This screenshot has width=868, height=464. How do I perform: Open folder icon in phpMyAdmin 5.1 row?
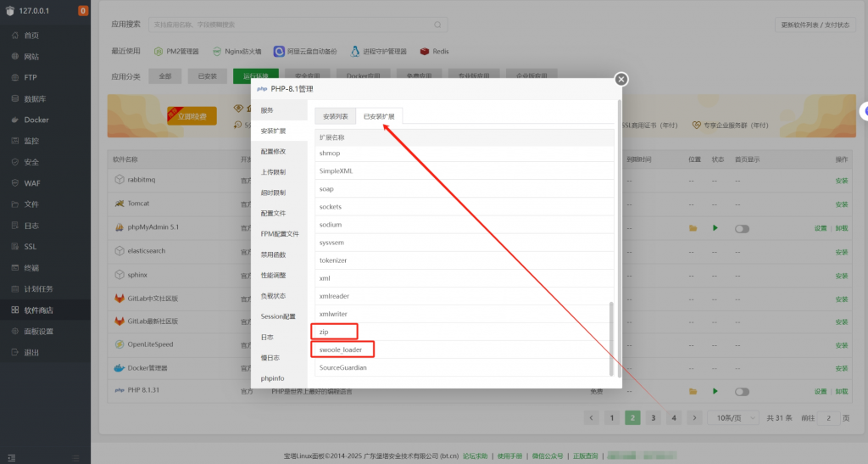point(693,228)
